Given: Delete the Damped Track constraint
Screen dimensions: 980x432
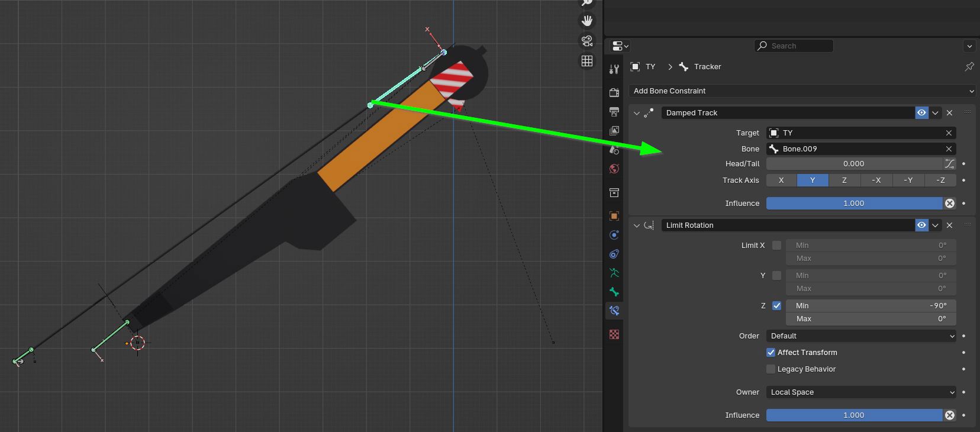Looking at the screenshot, I should coord(949,112).
